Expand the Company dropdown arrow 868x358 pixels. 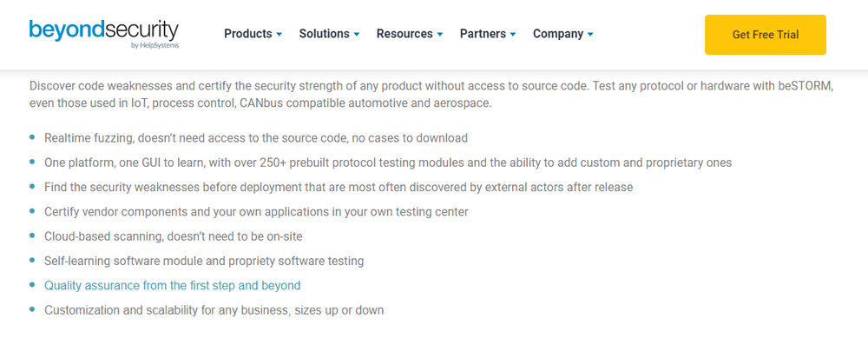click(x=590, y=35)
